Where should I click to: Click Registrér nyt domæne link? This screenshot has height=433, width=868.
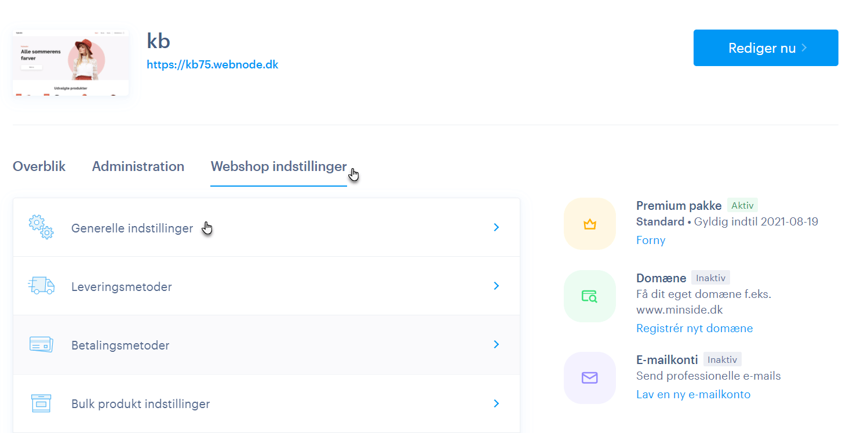(x=694, y=328)
